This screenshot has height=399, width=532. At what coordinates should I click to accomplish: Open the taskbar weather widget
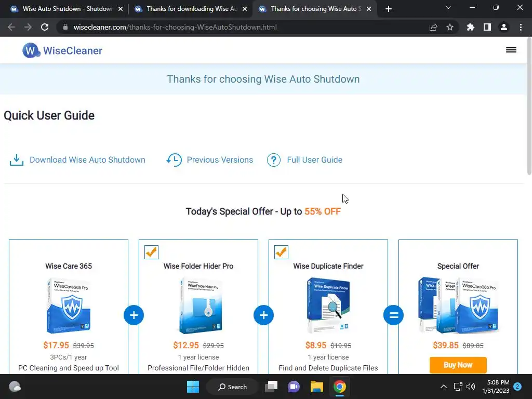(15, 387)
